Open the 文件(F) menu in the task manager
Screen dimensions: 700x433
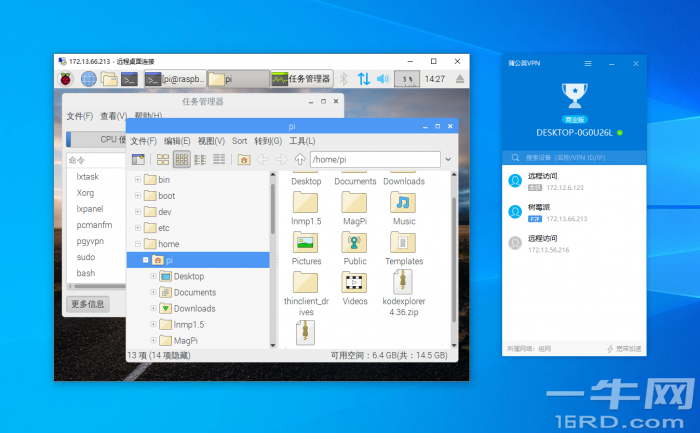79,117
